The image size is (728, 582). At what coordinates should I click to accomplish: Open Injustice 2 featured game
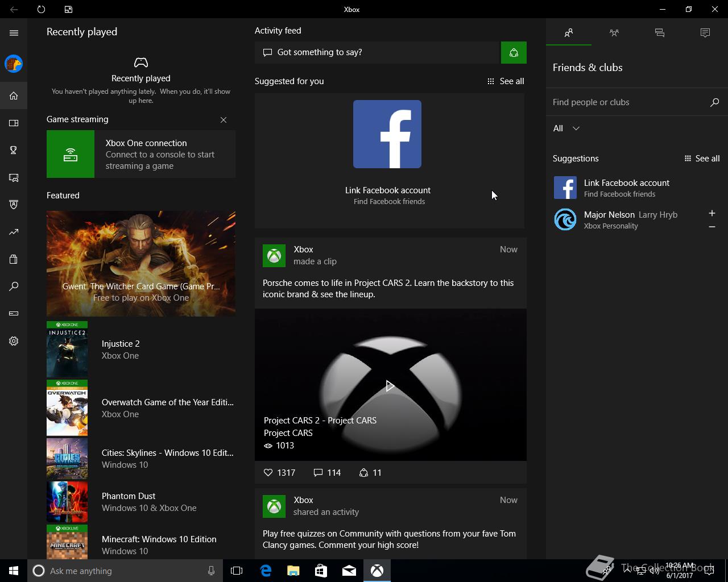click(x=141, y=350)
